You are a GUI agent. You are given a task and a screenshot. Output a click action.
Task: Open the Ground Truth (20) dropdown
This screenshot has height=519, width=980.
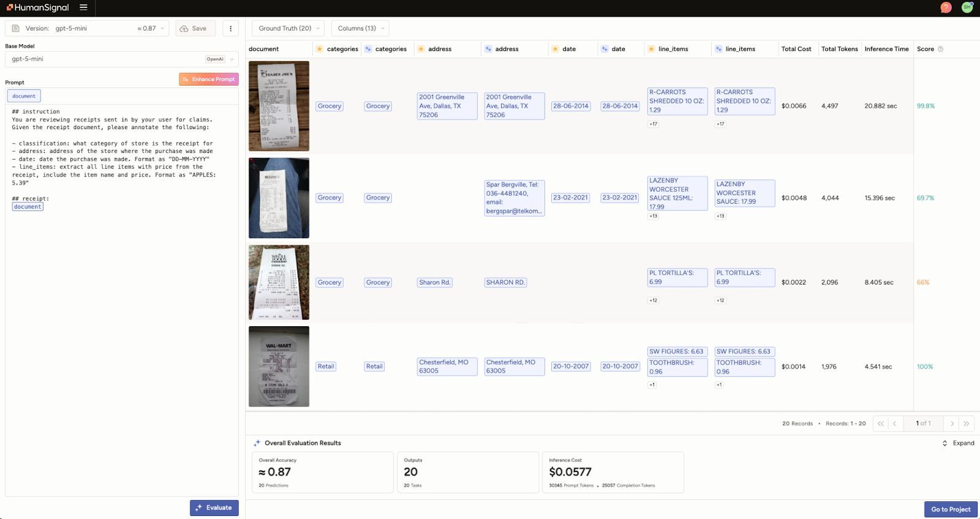288,28
